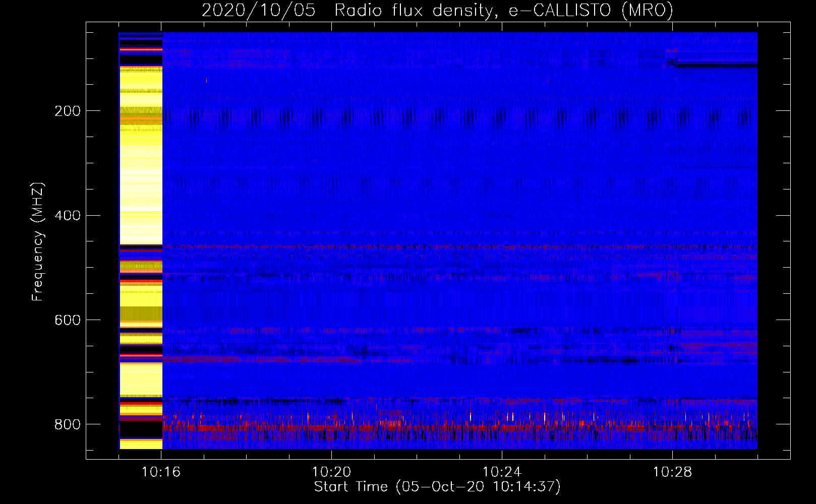Click the plot title '2020/10/05 Radio flux density'
The height and width of the screenshot is (504, 816).
[x=437, y=10]
